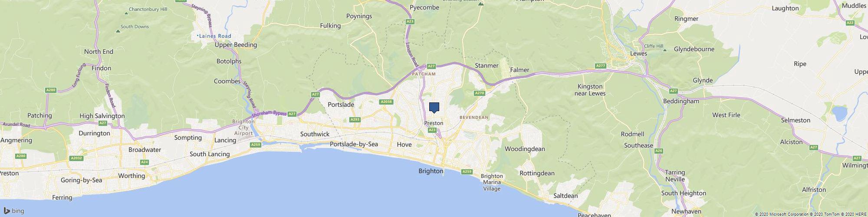Click the A2038 road shield near Portslade
Viewport: 868px width, 217px height.
pyautogui.click(x=386, y=102)
